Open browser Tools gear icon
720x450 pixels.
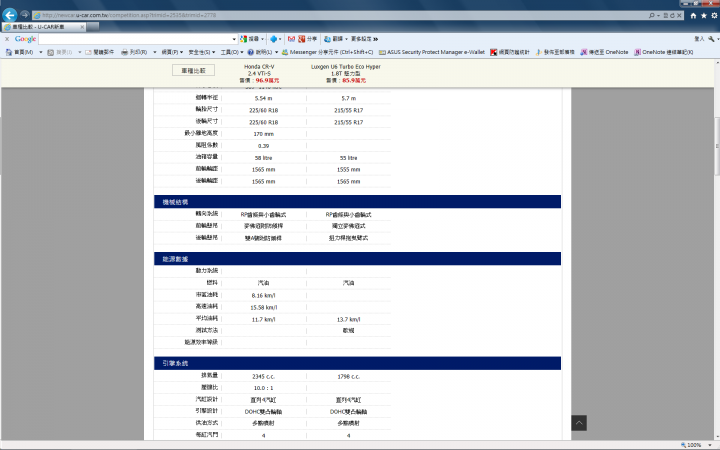pos(714,16)
